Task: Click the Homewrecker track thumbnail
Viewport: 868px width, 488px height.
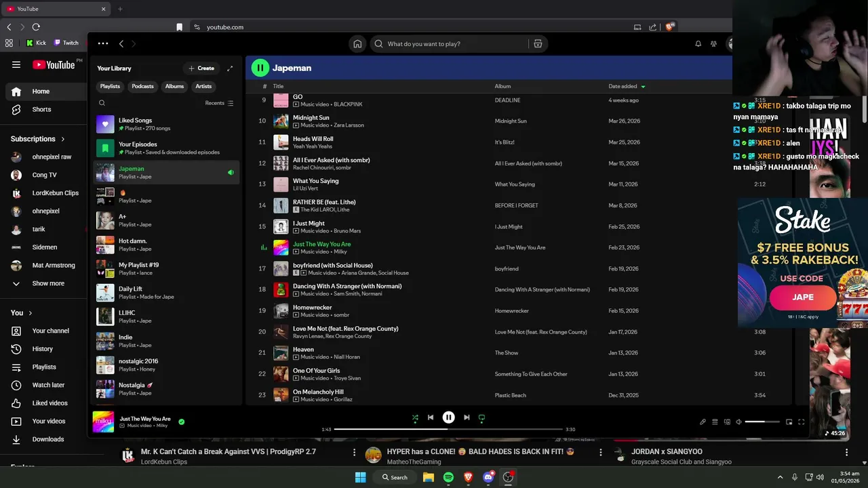Action: click(281, 311)
